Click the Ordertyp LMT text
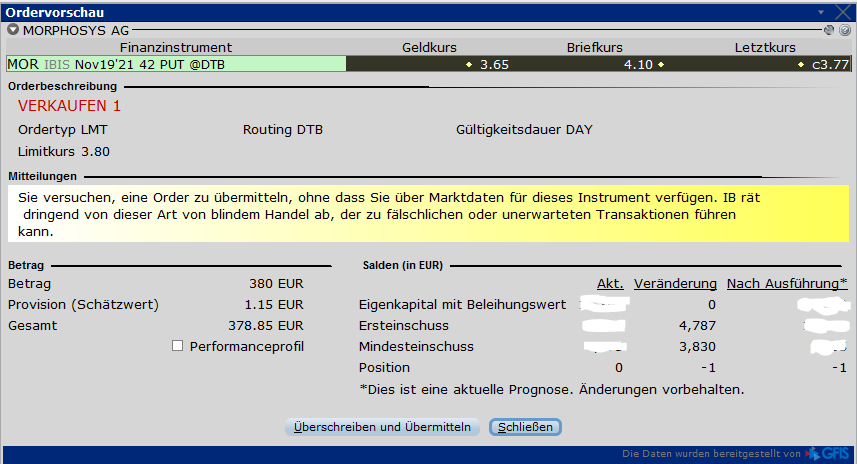The width and height of the screenshot is (857, 464). 63,130
